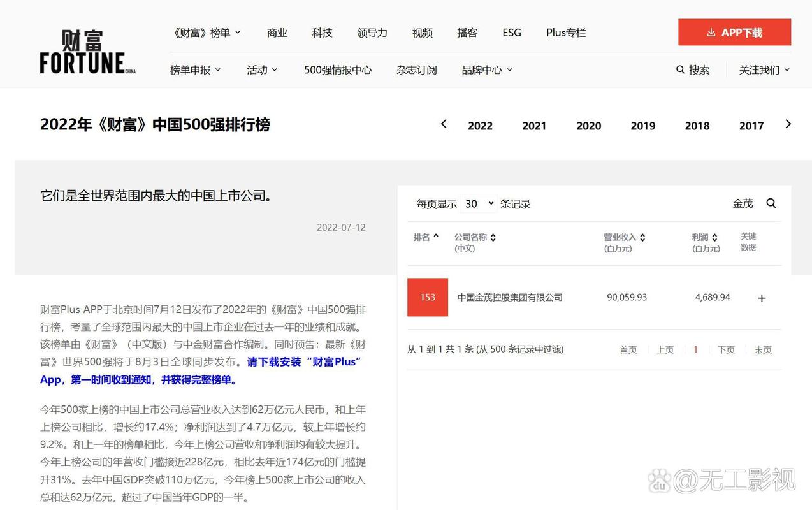Sort table by 利润 column
This screenshot has width=812, height=510.
click(x=714, y=237)
